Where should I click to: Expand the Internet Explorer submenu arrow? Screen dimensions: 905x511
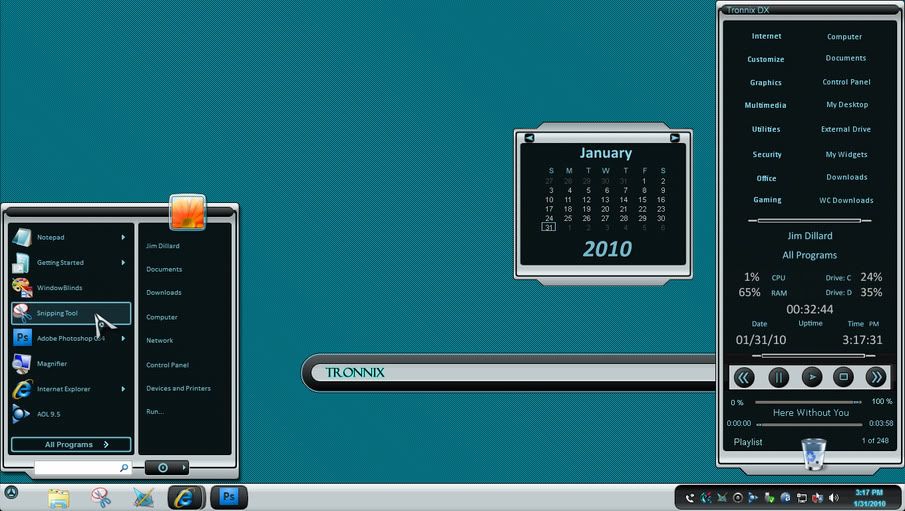123,389
